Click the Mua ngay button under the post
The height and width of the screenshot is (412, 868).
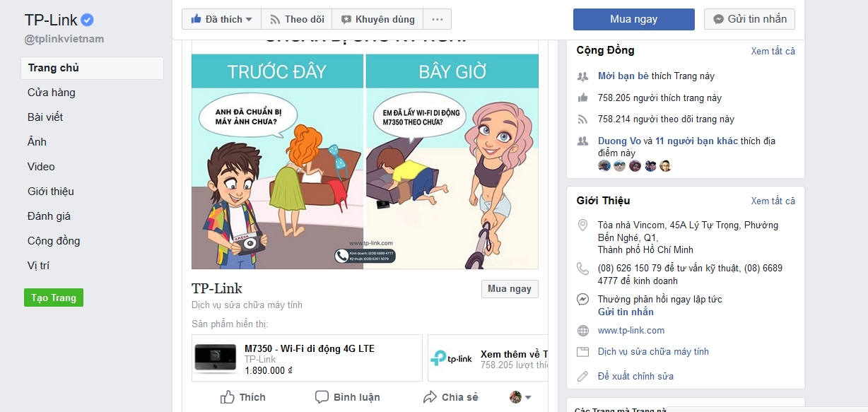click(x=510, y=289)
